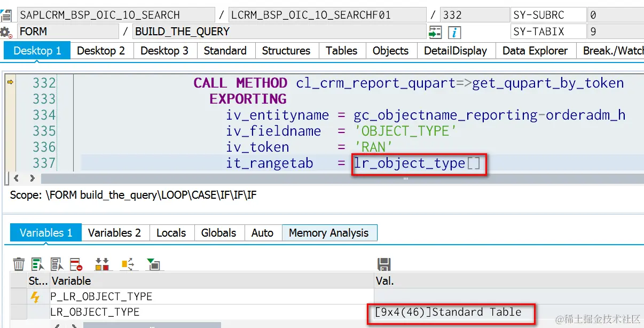
Task: Switch to the Desktop 1 tab
Action: point(37,51)
